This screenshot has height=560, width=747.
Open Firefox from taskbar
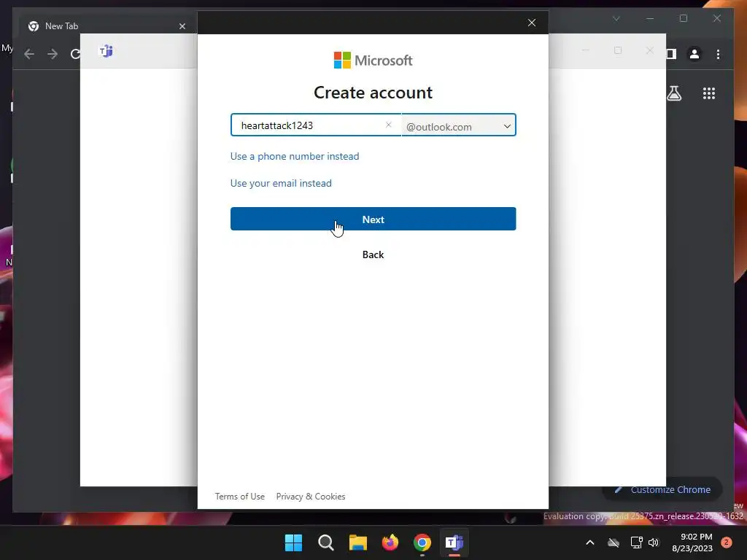[x=390, y=542]
